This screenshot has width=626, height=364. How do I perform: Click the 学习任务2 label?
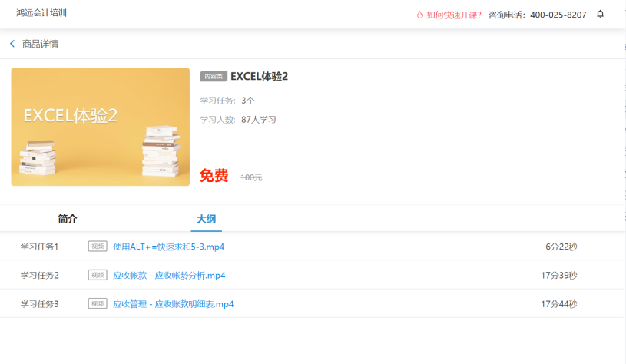click(x=39, y=276)
